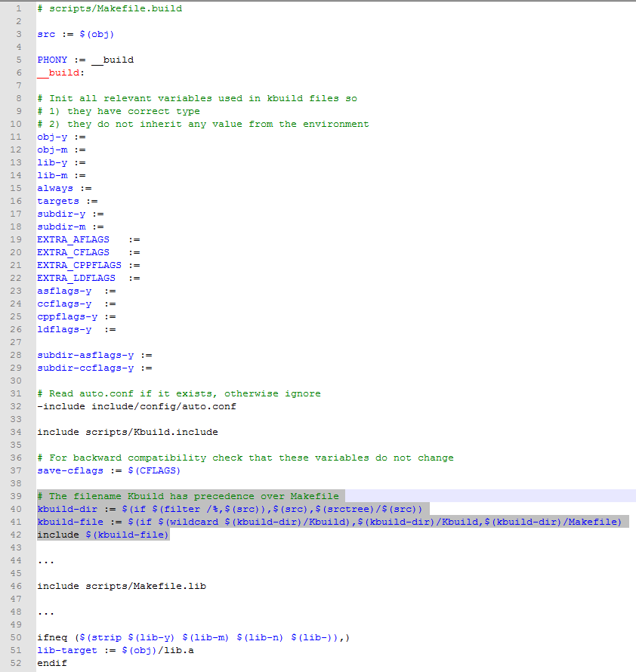Screen dimensions: 636x672
Task: Click the 'kbuild-dir :=' assignment line
Action: click(x=230, y=509)
